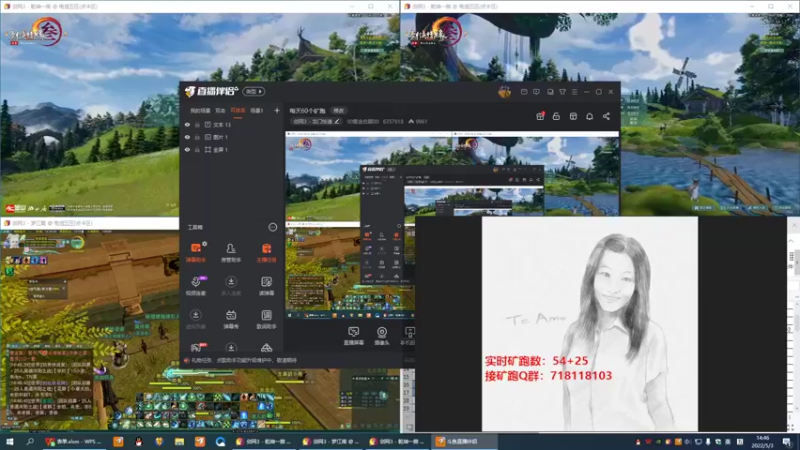
Task: Open the 弹幕秀 tool
Action: [x=231, y=319]
